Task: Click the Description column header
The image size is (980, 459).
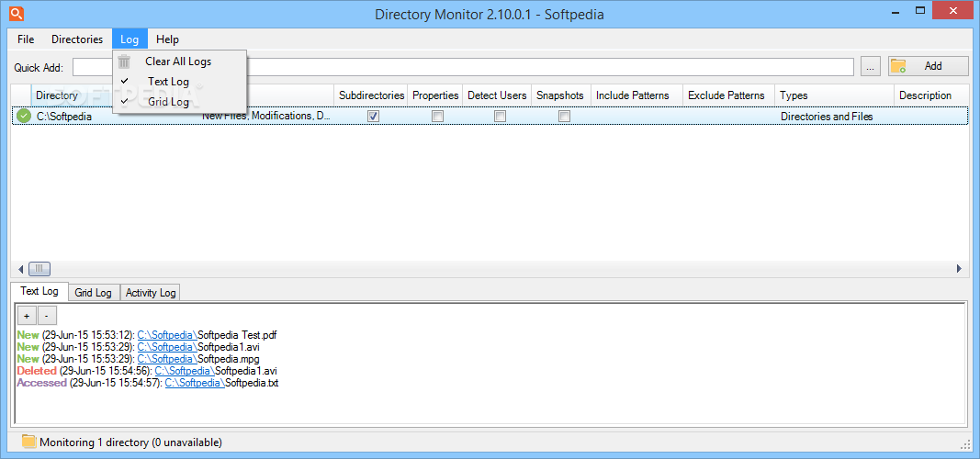Action: [931, 95]
